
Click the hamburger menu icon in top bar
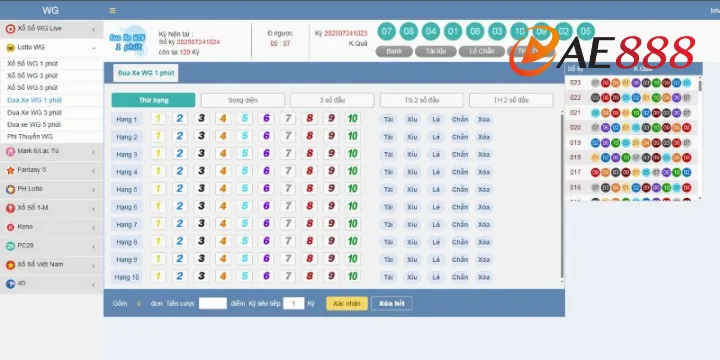[112, 11]
